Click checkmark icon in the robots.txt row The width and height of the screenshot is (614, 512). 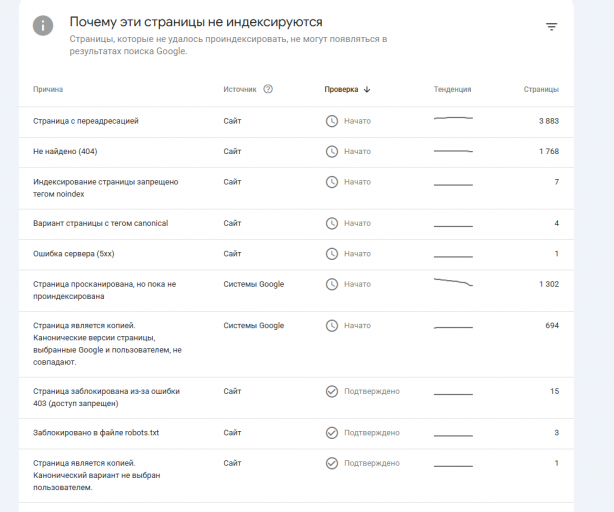[332, 433]
